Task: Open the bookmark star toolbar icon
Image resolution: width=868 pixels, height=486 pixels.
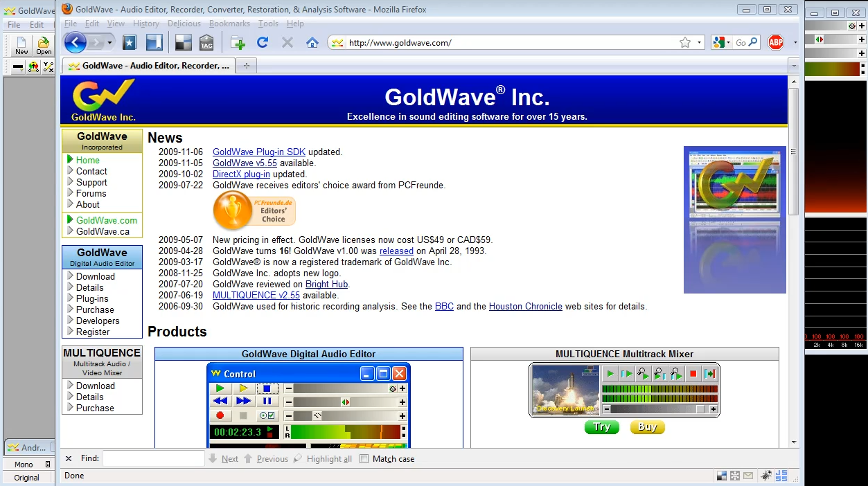Action: coord(130,42)
